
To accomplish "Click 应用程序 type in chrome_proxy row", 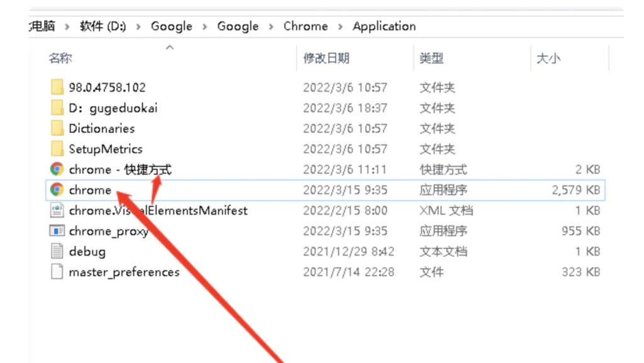I will [443, 231].
